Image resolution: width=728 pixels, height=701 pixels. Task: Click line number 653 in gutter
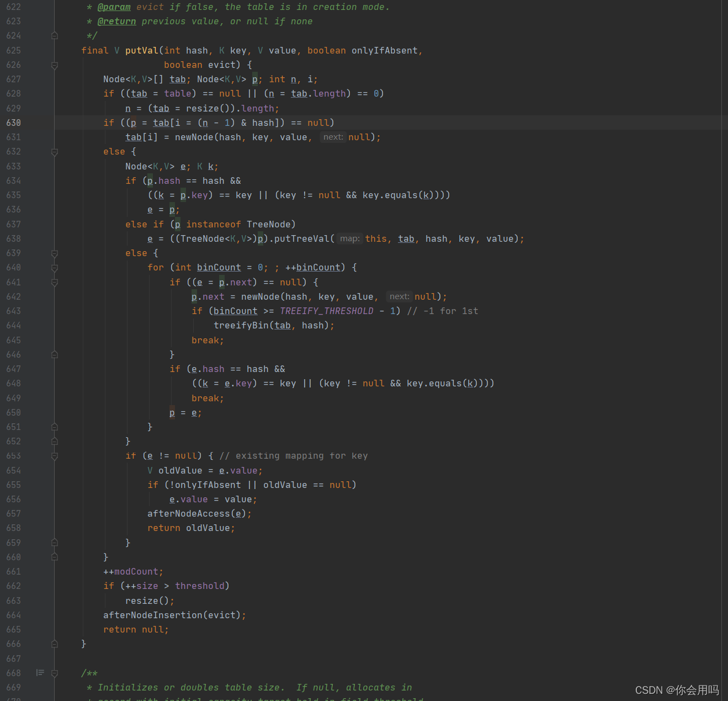[14, 455]
